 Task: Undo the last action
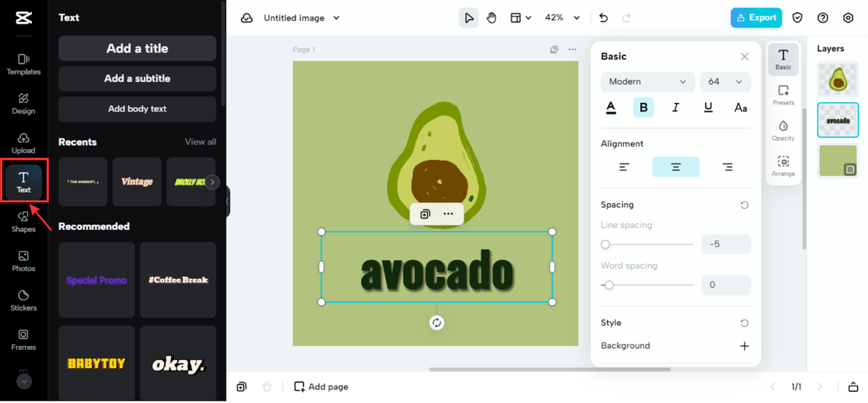[604, 18]
